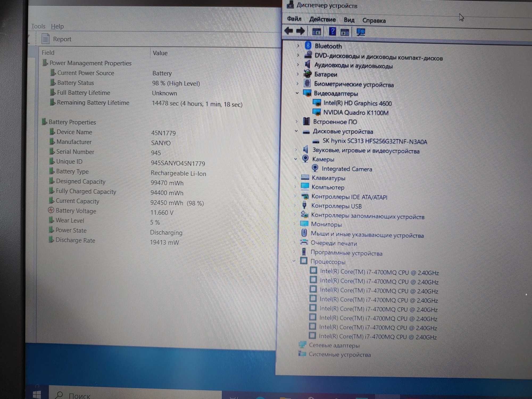Click the 945SANYO45N1779 Unique ID value
This screenshot has height=399, width=532.
point(178,163)
